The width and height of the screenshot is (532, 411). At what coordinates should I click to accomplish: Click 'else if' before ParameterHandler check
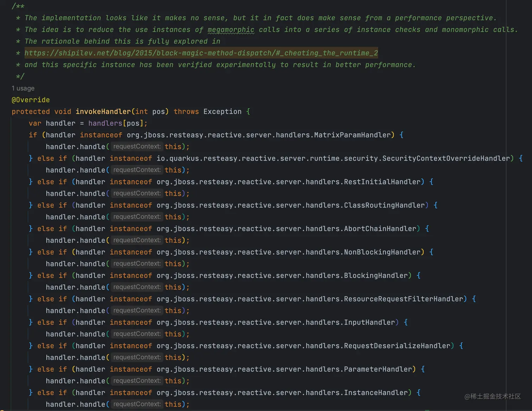coord(52,369)
